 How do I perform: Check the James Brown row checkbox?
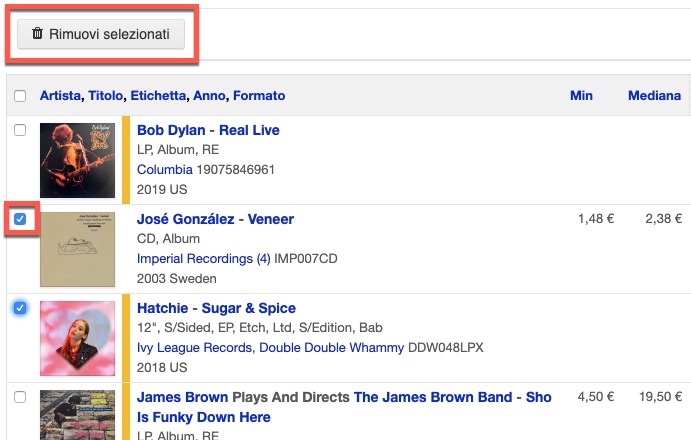pos(20,397)
